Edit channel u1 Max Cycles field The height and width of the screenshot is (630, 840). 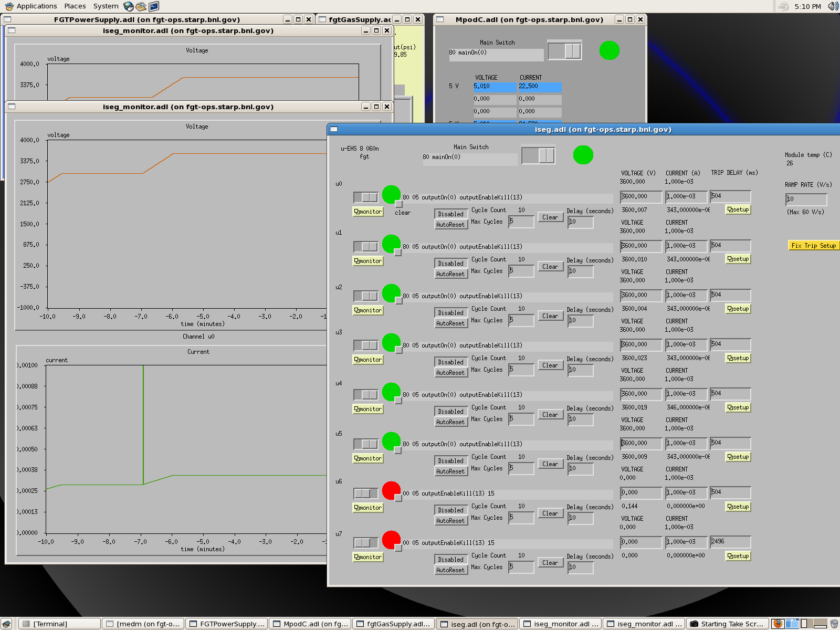point(521,271)
